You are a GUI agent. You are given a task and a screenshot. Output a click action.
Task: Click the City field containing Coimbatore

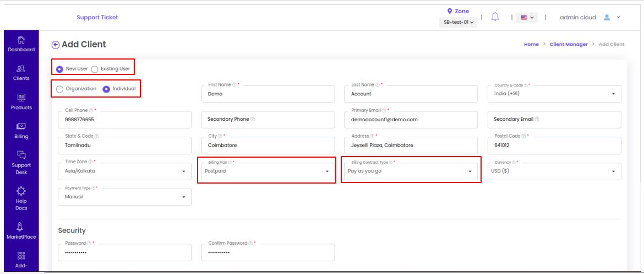[x=268, y=145]
